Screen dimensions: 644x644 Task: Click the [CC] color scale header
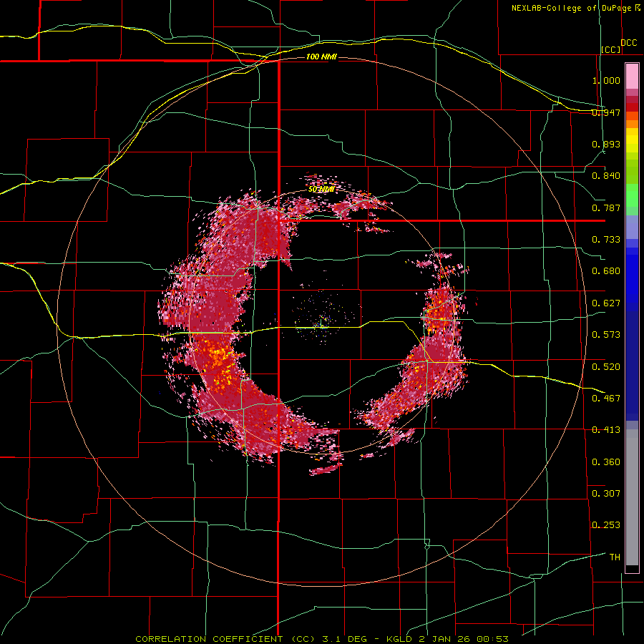point(611,49)
